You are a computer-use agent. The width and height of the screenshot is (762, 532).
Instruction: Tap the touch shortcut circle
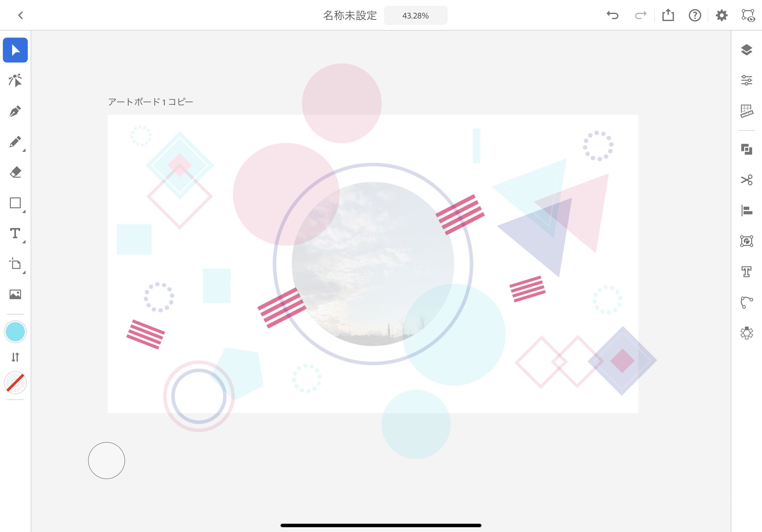pos(107,460)
